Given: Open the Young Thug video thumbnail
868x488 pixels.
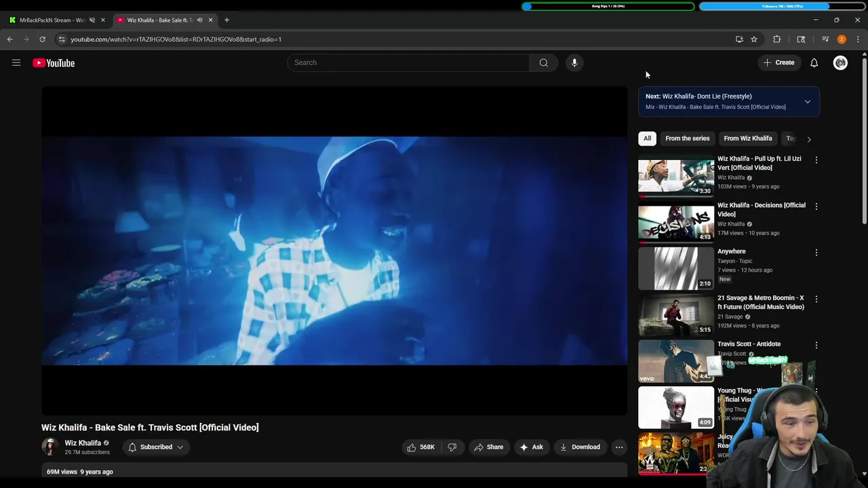Looking at the screenshot, I should (x=676, y=407).
